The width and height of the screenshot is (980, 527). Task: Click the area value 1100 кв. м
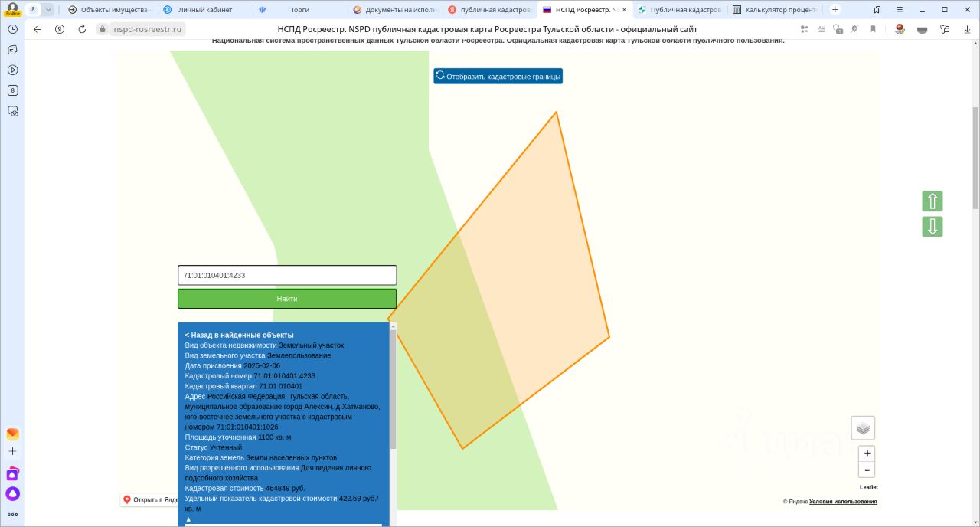point(274,437)
